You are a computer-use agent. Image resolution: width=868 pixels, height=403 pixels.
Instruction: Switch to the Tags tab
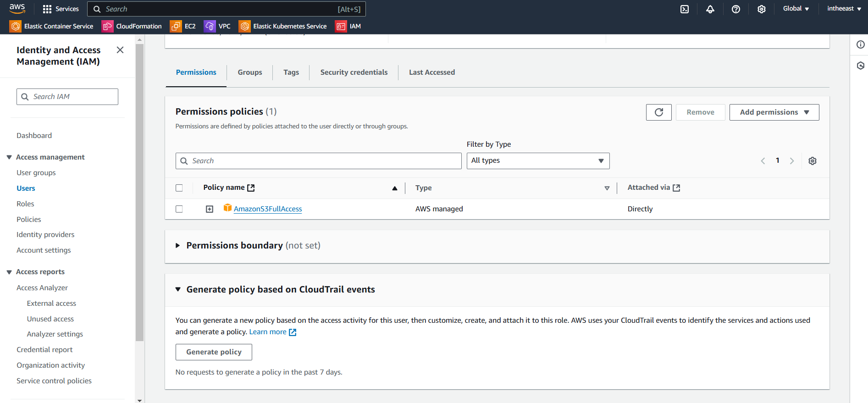click(291, 72)
